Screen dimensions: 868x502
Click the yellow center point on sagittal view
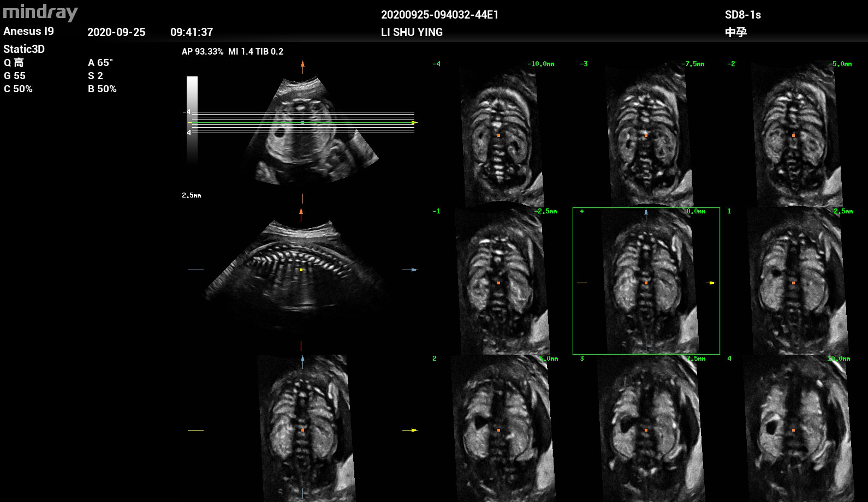click(x=301, y=270)
